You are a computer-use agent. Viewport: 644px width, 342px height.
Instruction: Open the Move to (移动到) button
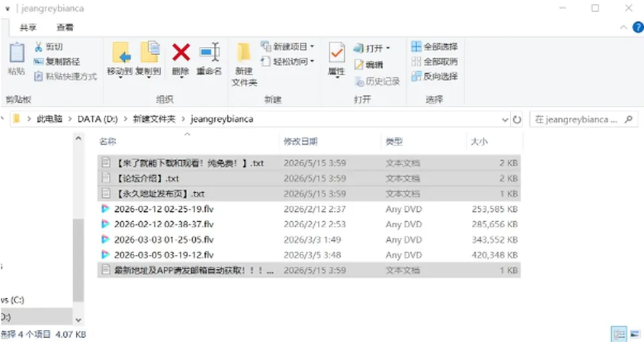120,60
